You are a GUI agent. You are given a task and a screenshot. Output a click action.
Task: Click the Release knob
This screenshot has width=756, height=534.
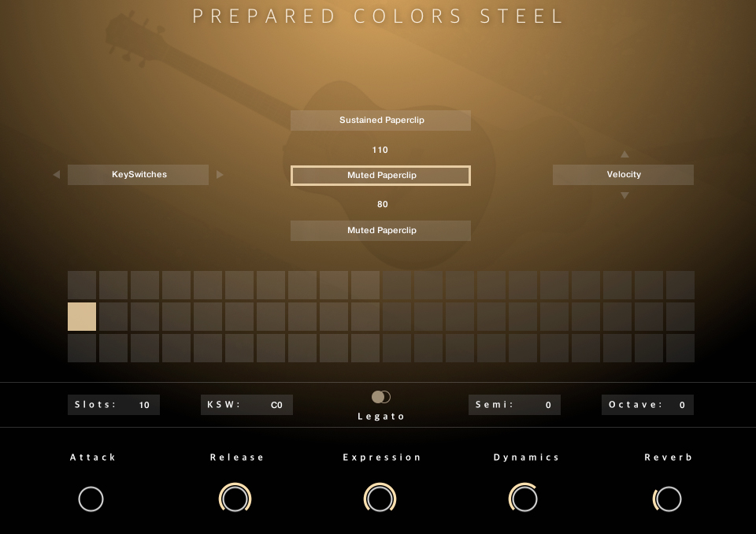click(x=235, y=499)
